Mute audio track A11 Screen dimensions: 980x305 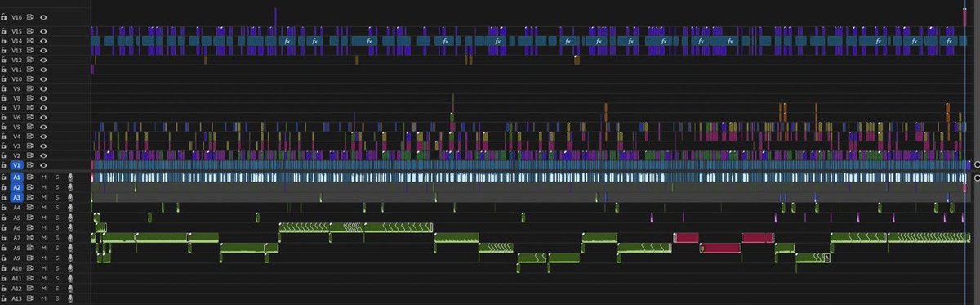43,278
